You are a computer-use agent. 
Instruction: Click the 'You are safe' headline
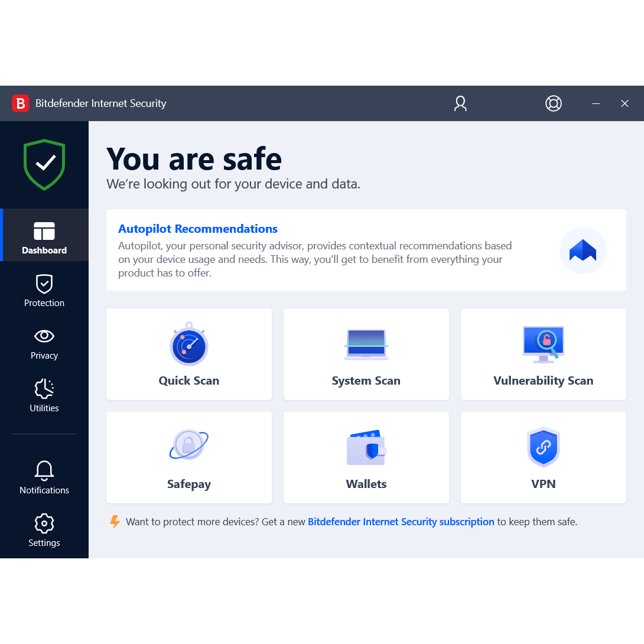pyautogui.click(x=194, y=159)
